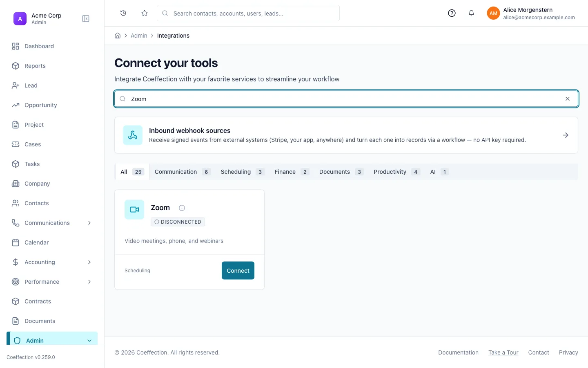Switch to the Communication tab
Viewport: 588px width, 368px height.
click(x=183, y=172)
